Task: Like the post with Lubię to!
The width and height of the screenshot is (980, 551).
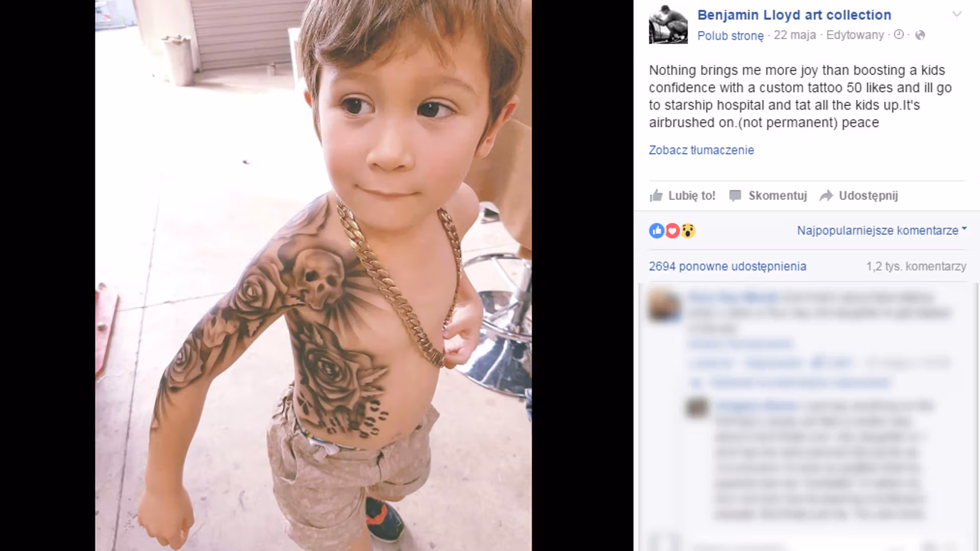Action: click(x=682, y=195)
